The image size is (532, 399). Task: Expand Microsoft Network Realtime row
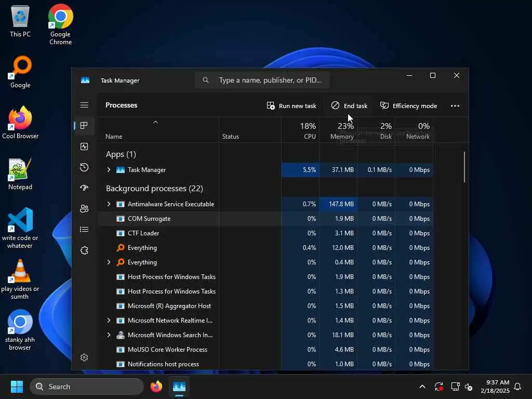(109, 320)
